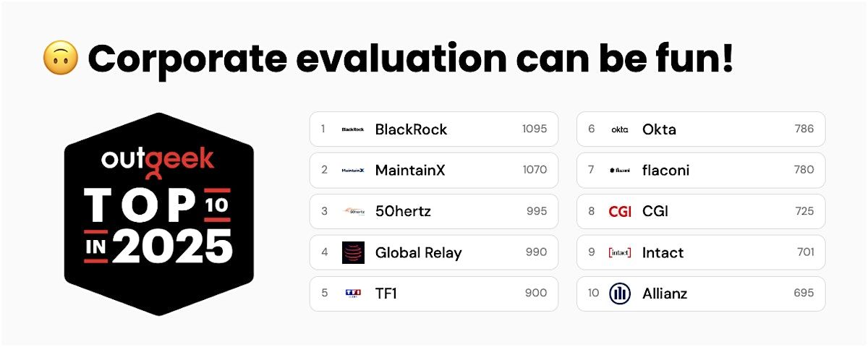Open the Global Relay ranking row
Image resolution: width=868 pixels, height=347 pixels.
point(434,252)
